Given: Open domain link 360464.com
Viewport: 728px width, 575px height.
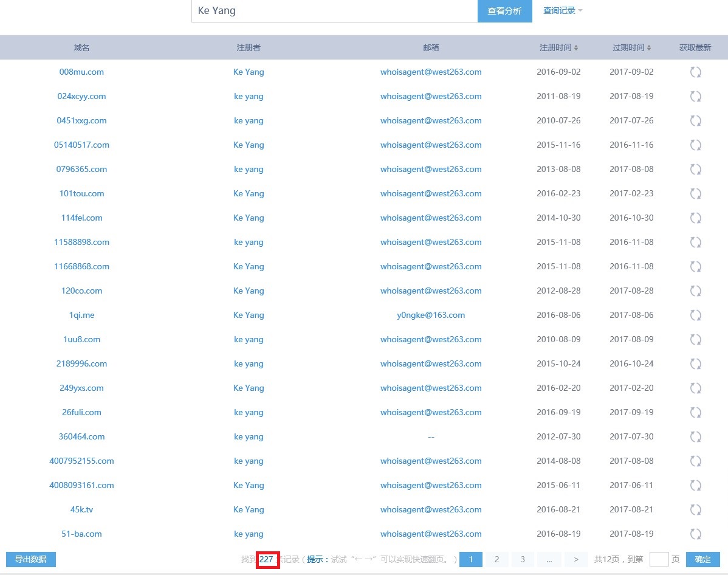Looking at the screenshot, I should tap(81, 436).
